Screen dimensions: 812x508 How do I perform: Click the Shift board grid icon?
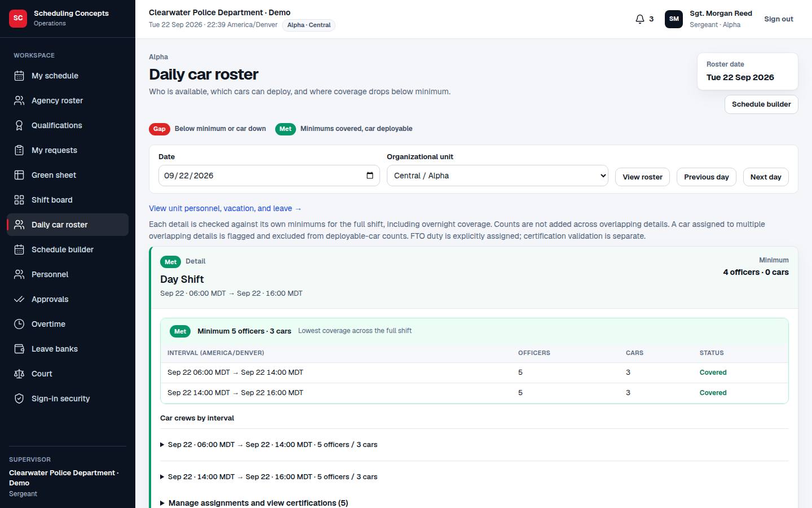click(x=19, y=200)
